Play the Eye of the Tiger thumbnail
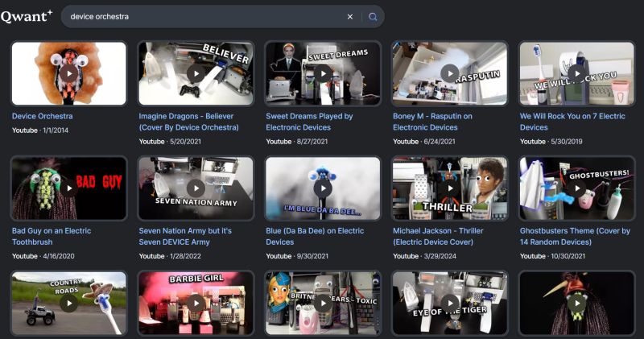The width and height of the screenshot is (644, 339). pos(450,304)
